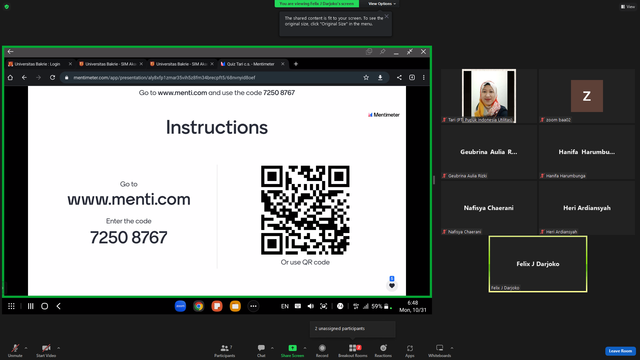640x360 pixels.
Task: Dismiss the 'shared content is fit' notification
Action: (387, 16)
